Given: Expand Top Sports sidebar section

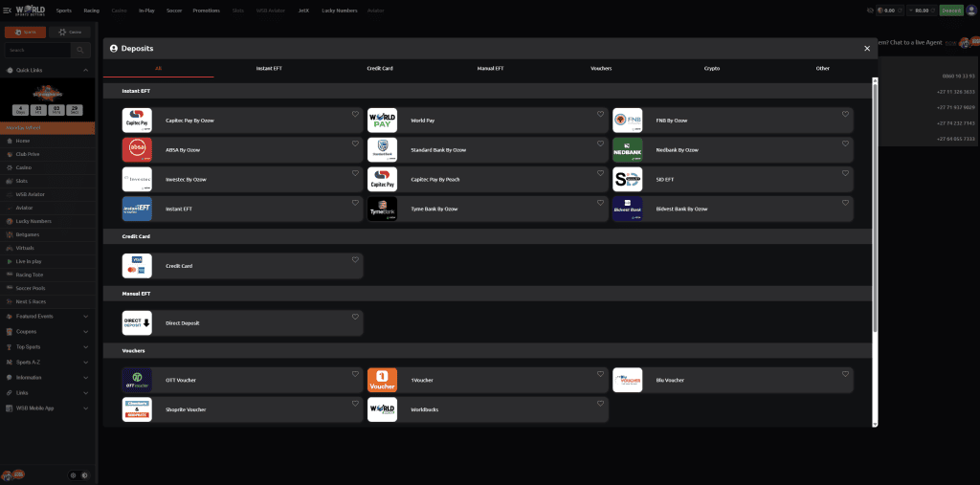Looking at the screenshot, I should click(x=85, y=347).
